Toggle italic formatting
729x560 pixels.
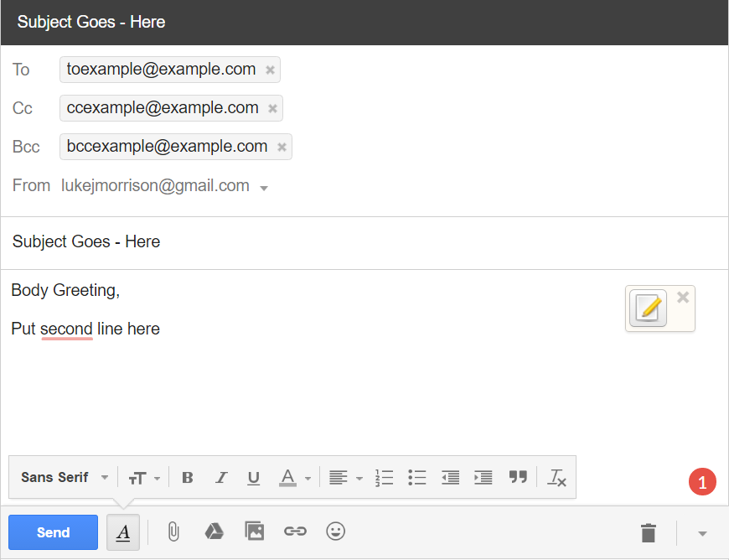pos(220,477)
